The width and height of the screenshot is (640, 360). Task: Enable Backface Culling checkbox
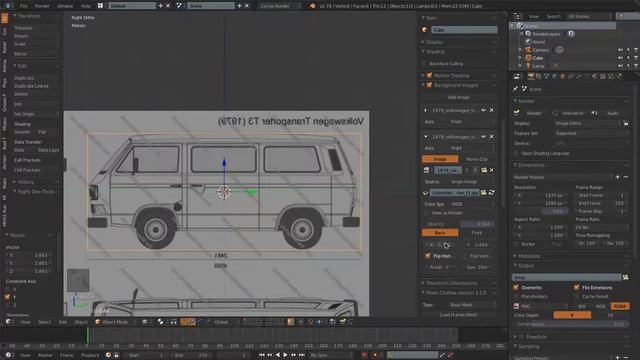[425, 64]
